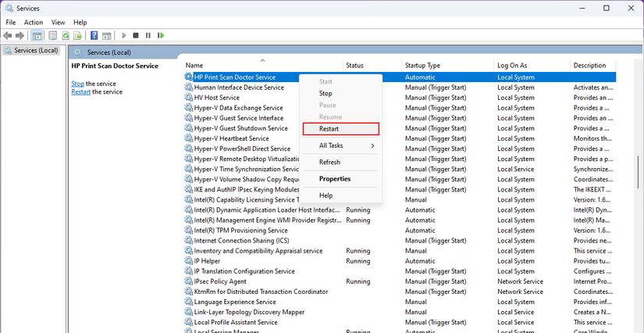This screenshot has height=333, width=644.
Task: Click the gear icon beside Local Profile Assistant Service
Action: coord(189,322)
